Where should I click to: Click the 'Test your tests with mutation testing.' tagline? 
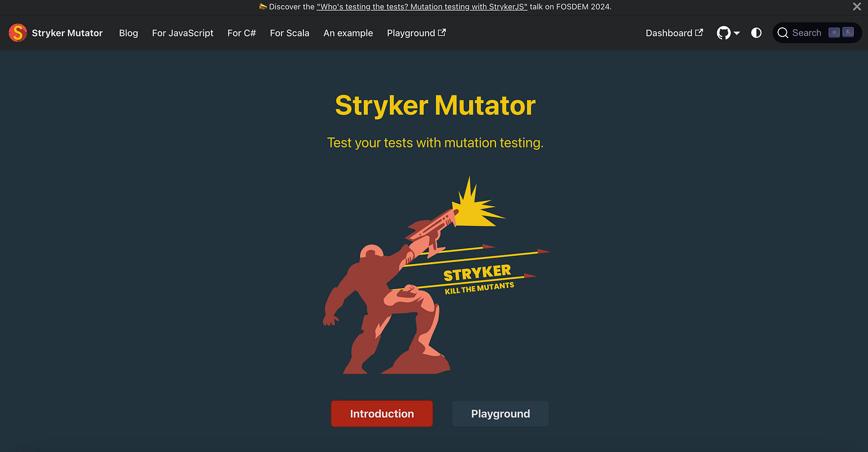pyautogui.click(x=435, y=143)
